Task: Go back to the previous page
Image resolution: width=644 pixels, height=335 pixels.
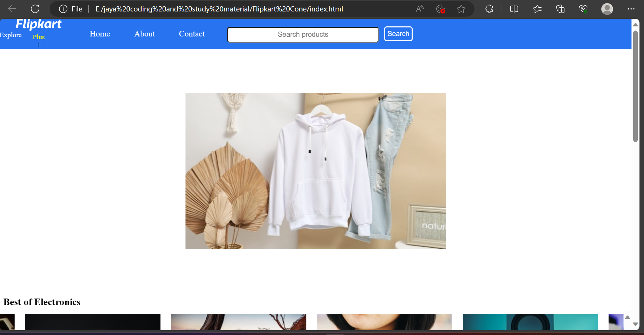Action: point(12,9)
